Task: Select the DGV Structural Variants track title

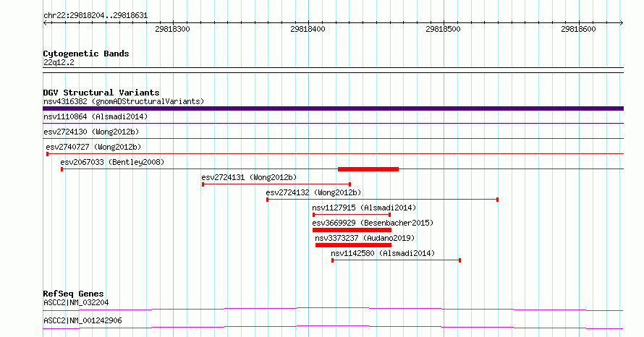Action: coord(101,93)
